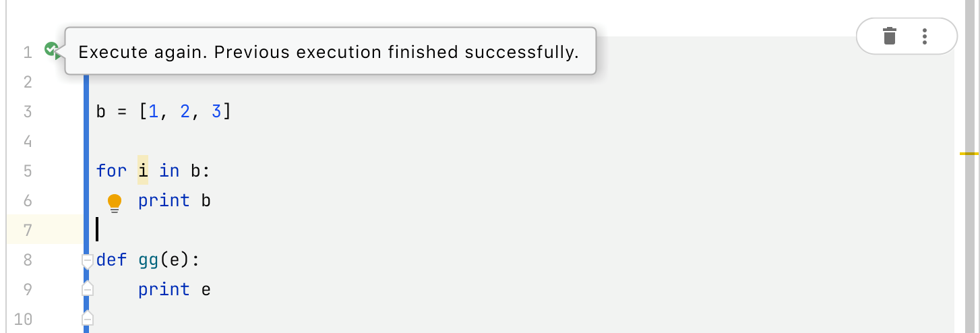Click the for keyword on line 5
Screen dimensions: 980x333
(x=111, y=171)
